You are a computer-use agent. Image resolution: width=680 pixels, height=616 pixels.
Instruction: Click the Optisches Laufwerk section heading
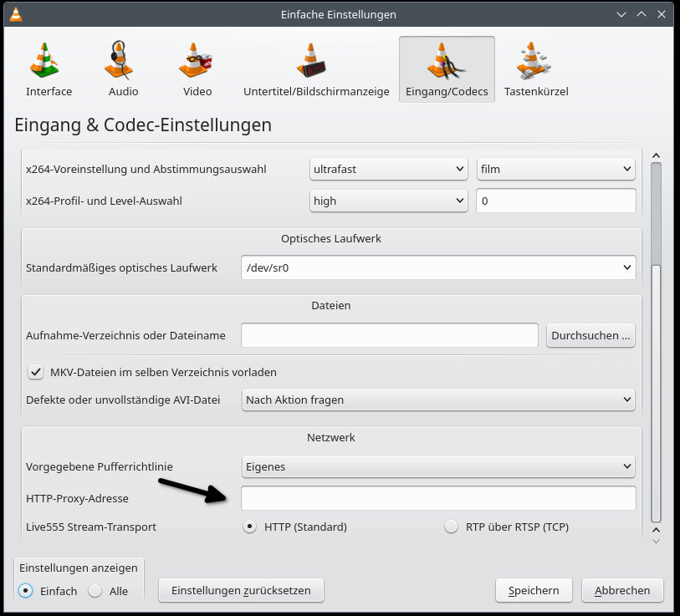point(331,238)
